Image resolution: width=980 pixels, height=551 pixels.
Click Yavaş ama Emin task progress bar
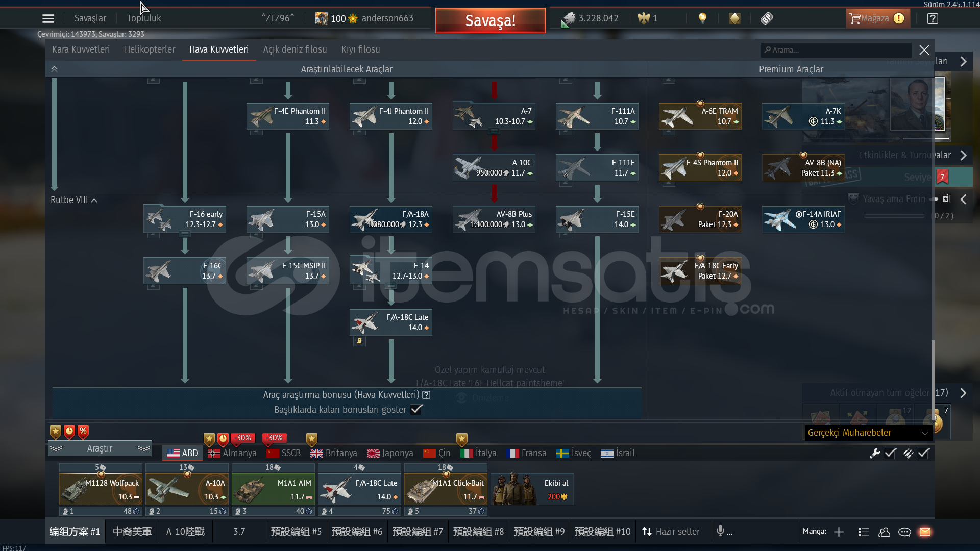(x=894, y=216)
